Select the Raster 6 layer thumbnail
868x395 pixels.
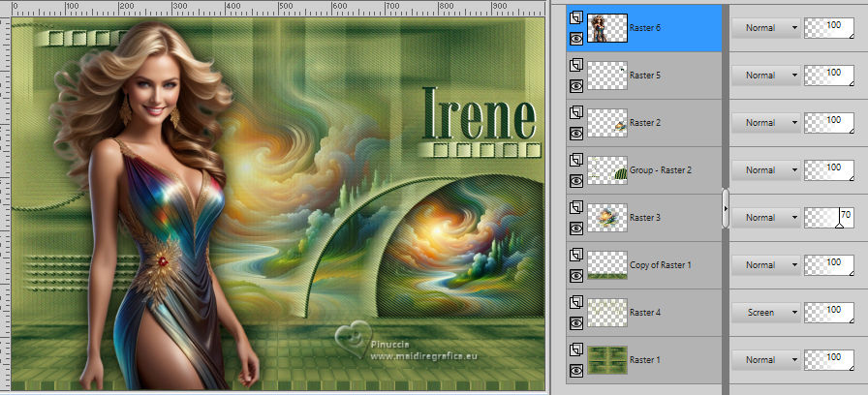click(x=606, y=28)
